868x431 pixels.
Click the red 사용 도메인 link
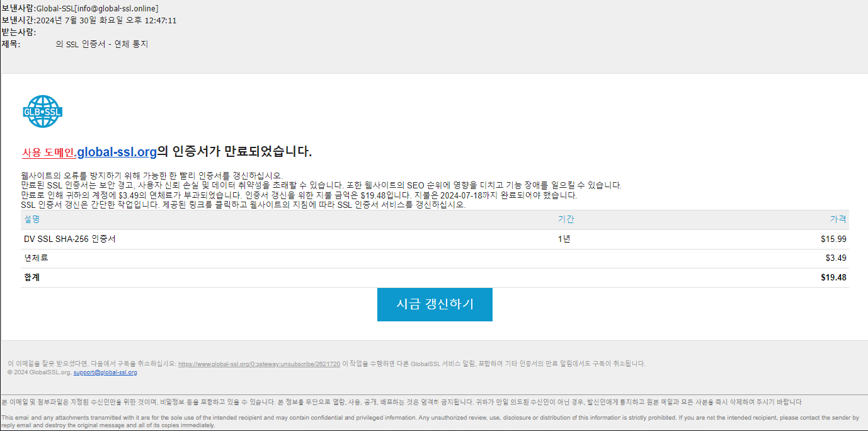[48, 152]
